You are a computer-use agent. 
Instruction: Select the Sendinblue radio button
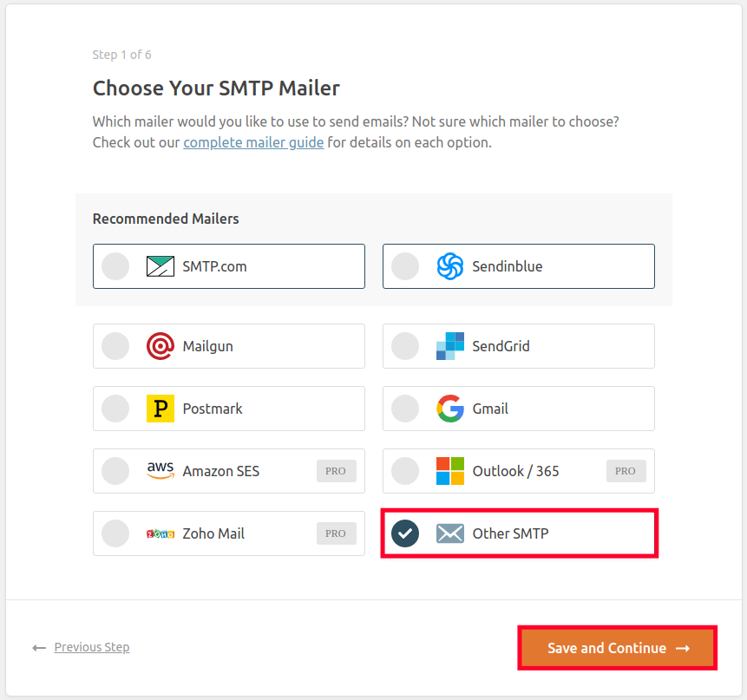point(405,266)
